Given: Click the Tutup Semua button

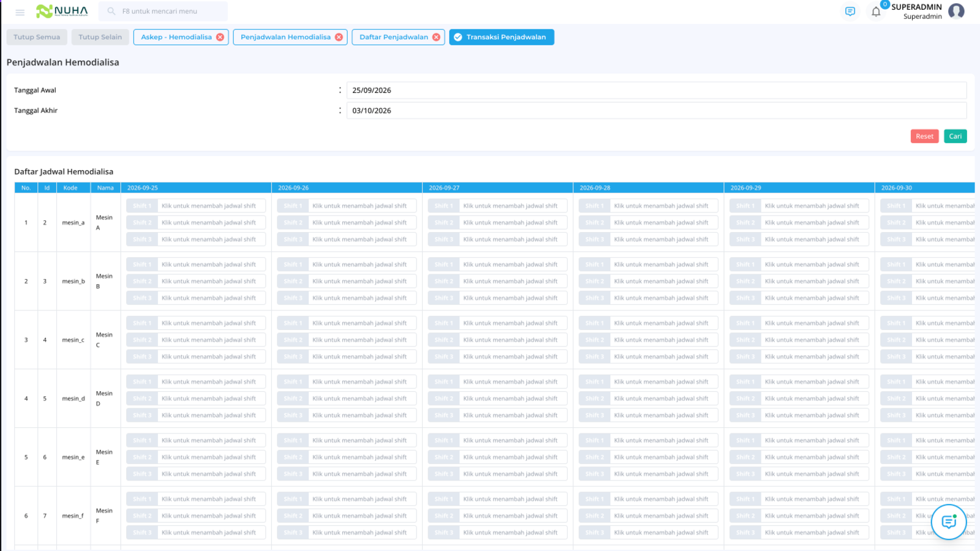Looking at the screenshot, I should [x=37, y=37].
